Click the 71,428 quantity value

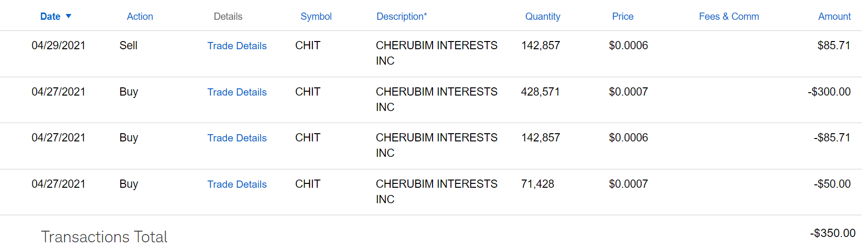[x=537, y=184]
